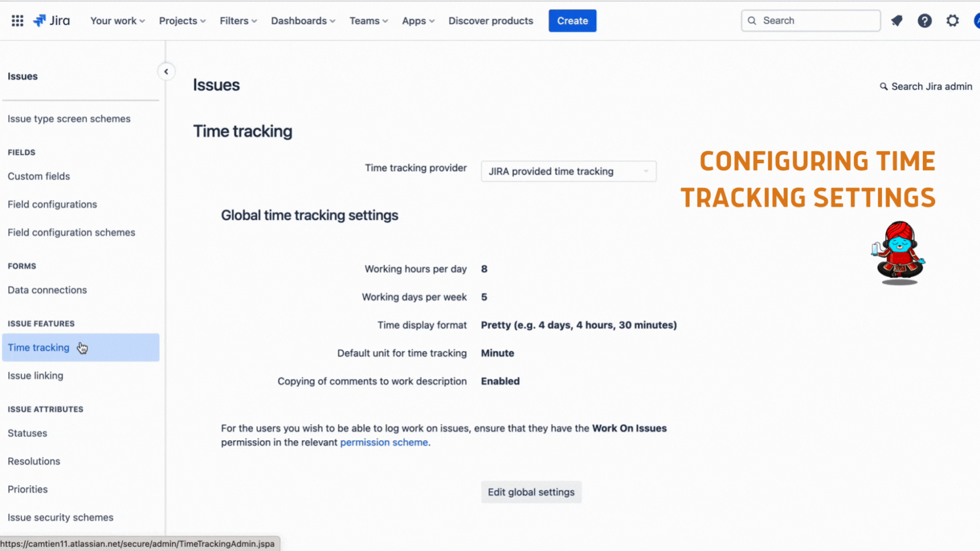Click the Jira logo
This screenshot has height=551, width=980.
tap(51, 20)
